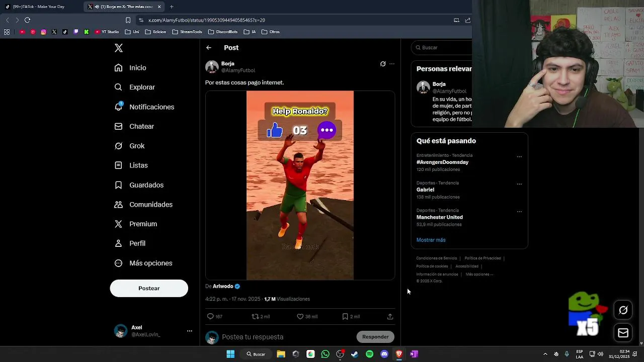Click Mostrar más under trends
The width and height of the screenshot is (644, 362).
click(431, 240)
